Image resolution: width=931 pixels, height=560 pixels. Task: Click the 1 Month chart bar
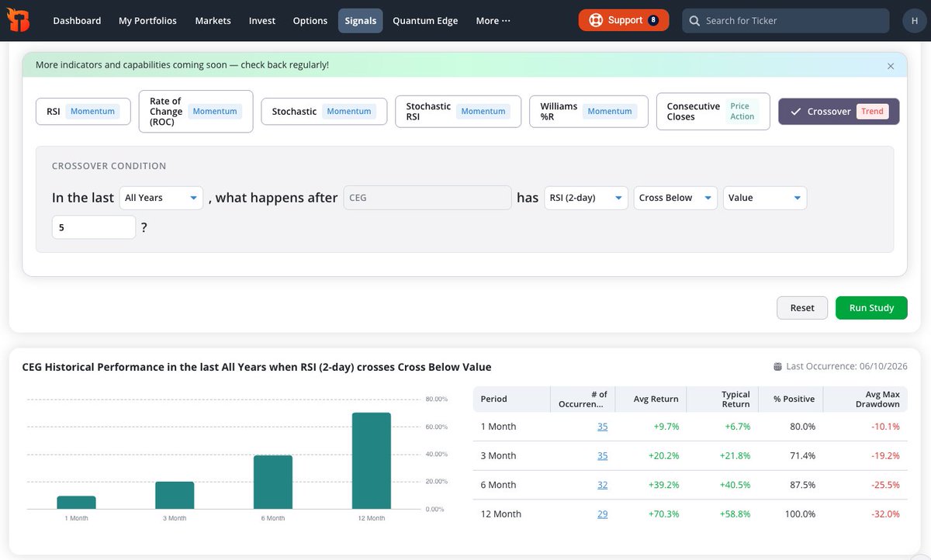pyautogui.click(x=77, y=503)
